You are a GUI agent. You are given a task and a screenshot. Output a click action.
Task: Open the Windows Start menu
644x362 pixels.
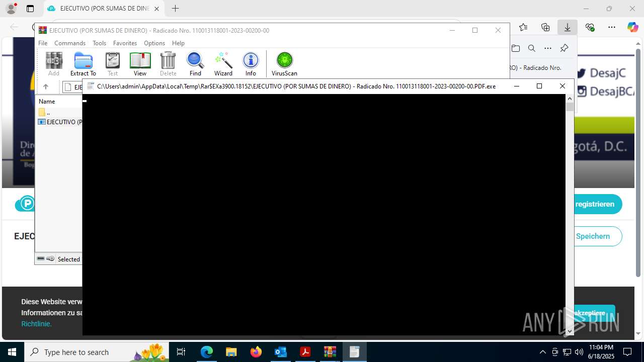pos(12,352)
